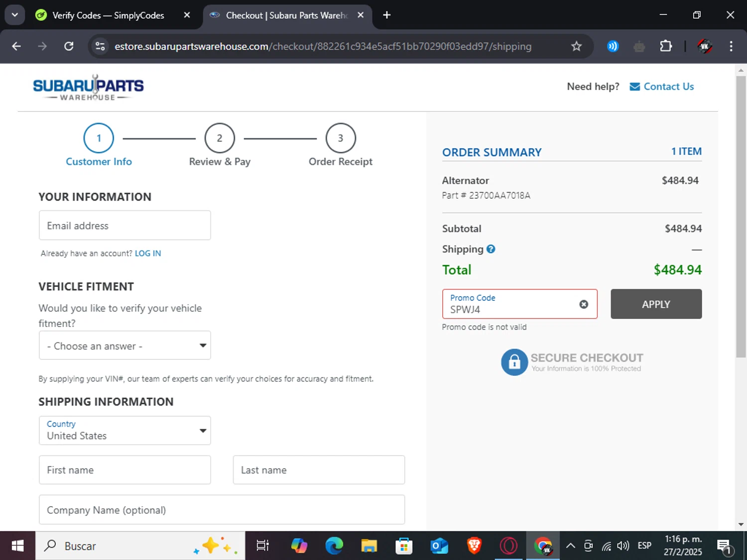This screenshot has width=747, height=560.
Task: Click the green Total amount $484.94
Action: [x=678, y=270]
